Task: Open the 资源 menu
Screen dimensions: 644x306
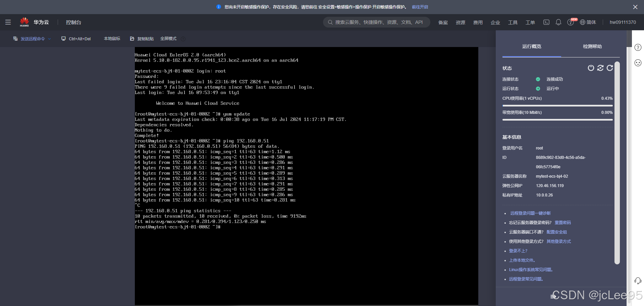Action: 461,23
